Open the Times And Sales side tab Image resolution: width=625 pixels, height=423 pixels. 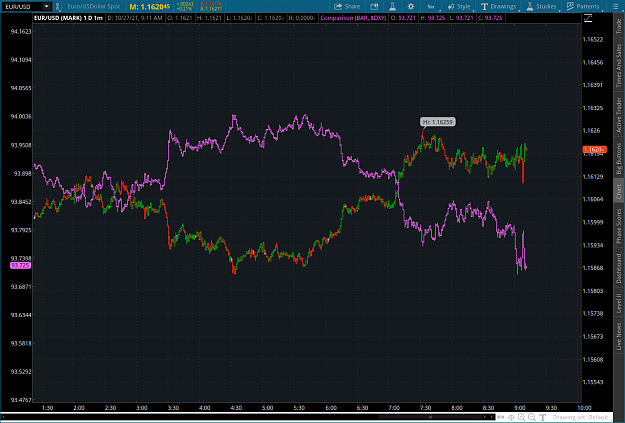(619, 65)
